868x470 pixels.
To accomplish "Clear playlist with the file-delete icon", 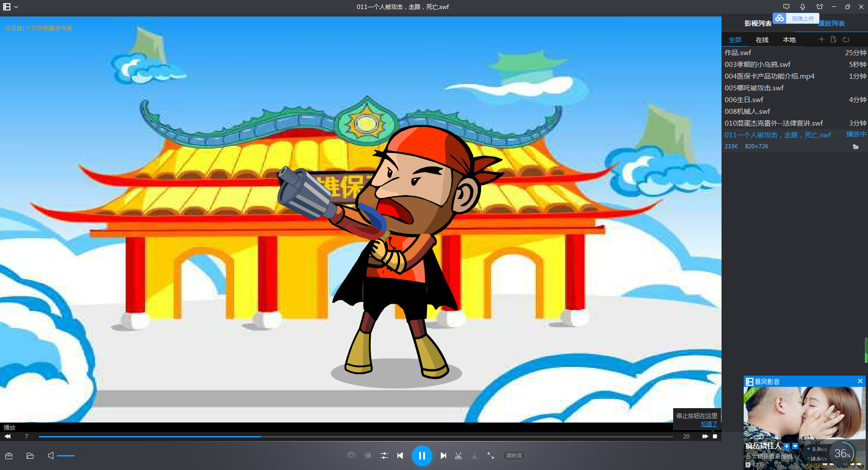I will click(x=834, y=39).
